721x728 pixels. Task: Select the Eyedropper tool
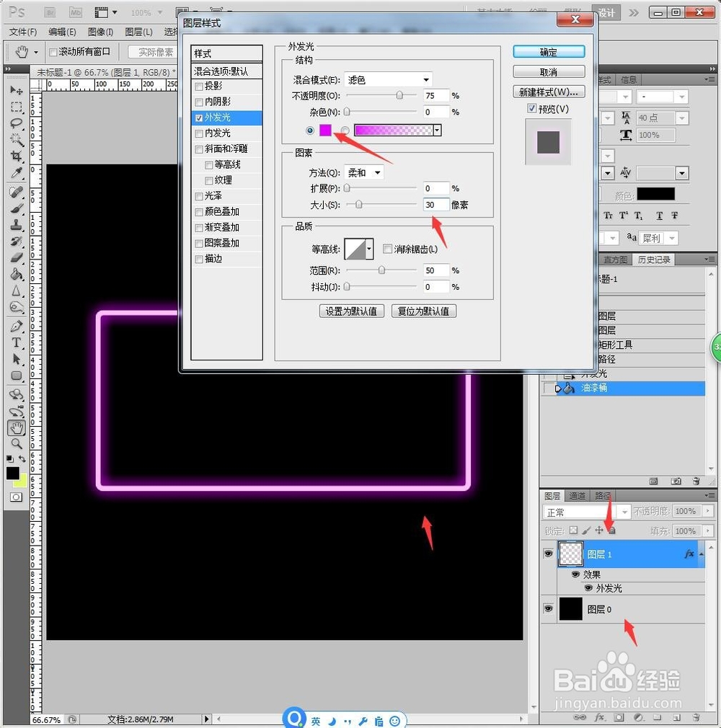17,173
